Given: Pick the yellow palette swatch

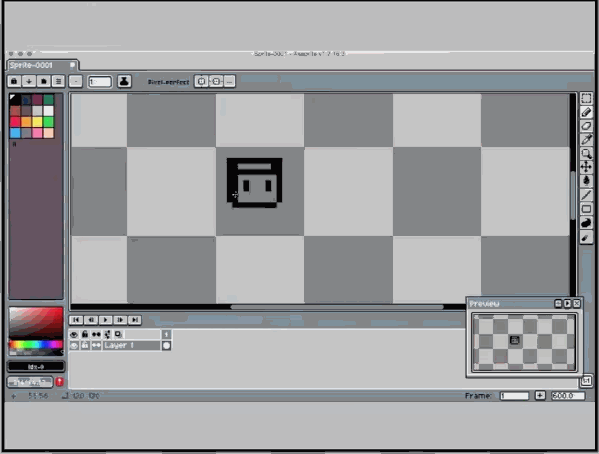Looking at the screenshot, I should (37, 122).
